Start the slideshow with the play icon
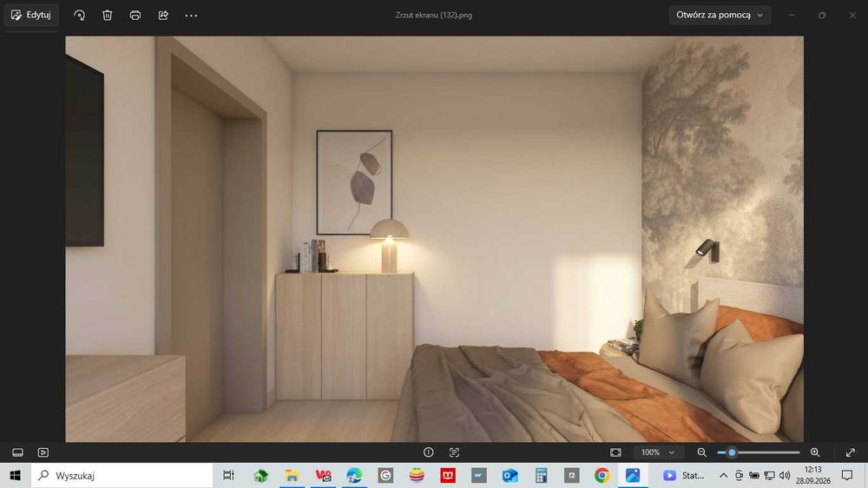The image size is (868, 488). [43, 452]
